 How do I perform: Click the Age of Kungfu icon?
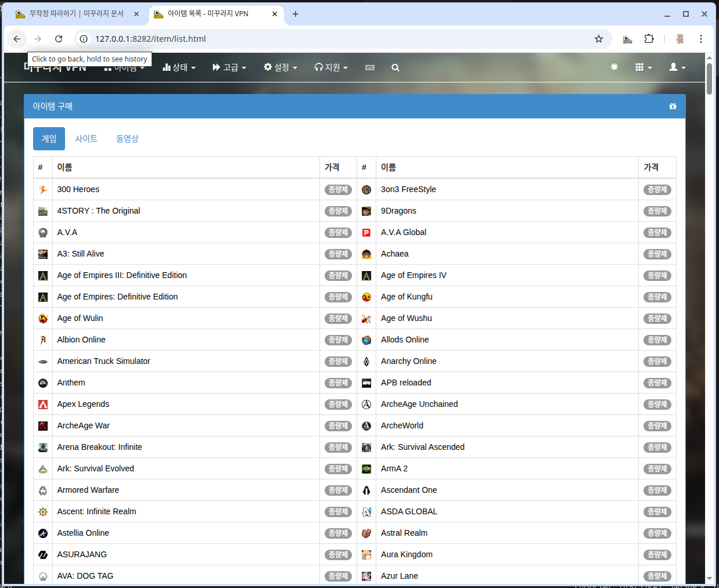click(x=366, y=297)
